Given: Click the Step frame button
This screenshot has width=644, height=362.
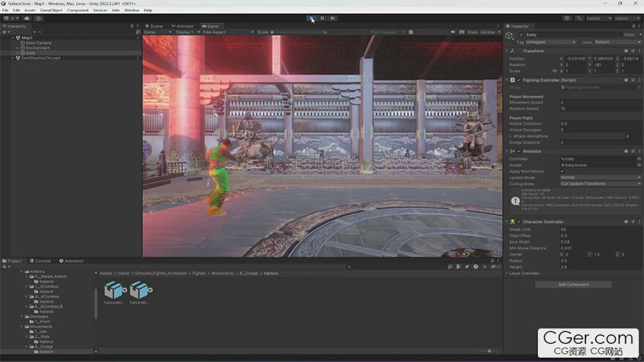Looking at the screenshot, I should tap(333, 18).
